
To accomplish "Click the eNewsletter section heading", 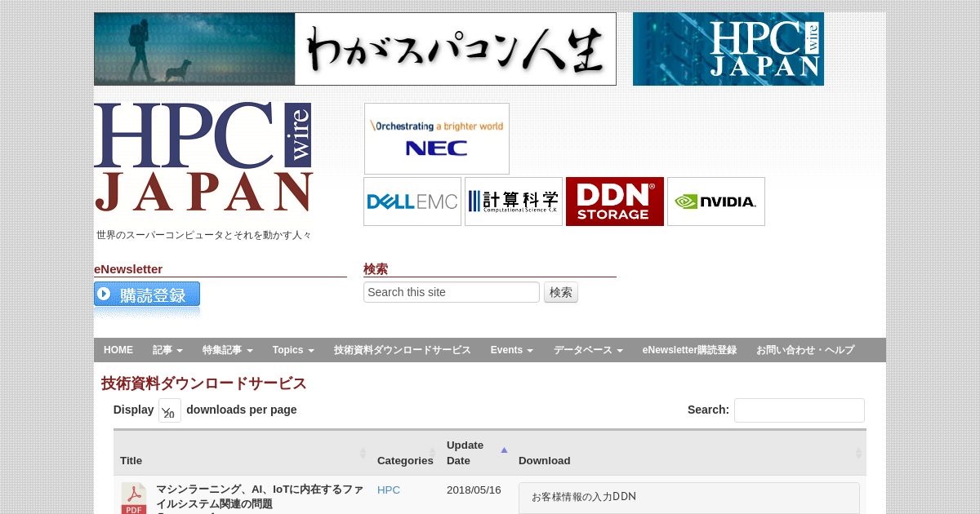I will 128,269.
